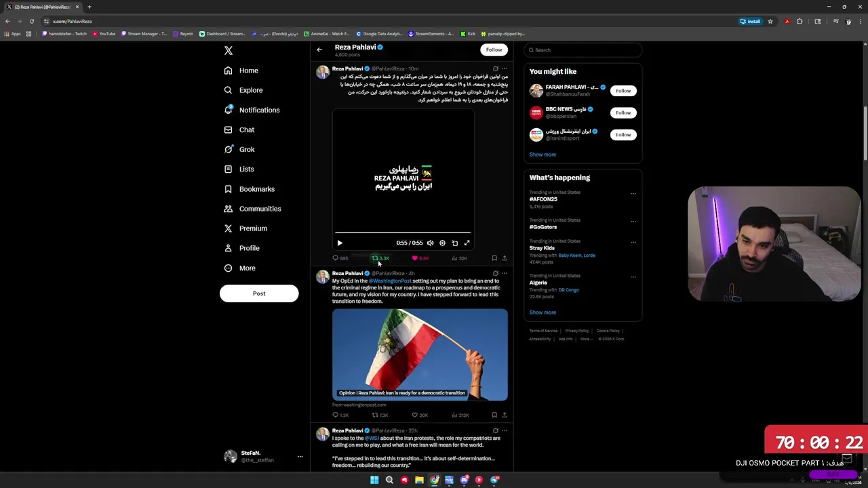Seek on the video progress bar
The image size is (868, 488).
(403, 232)
